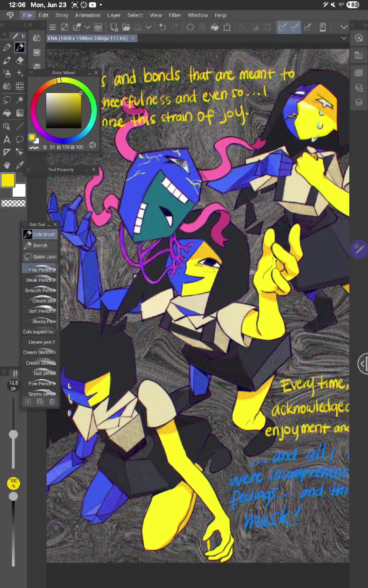Open the Filter menu

point(175,15)
